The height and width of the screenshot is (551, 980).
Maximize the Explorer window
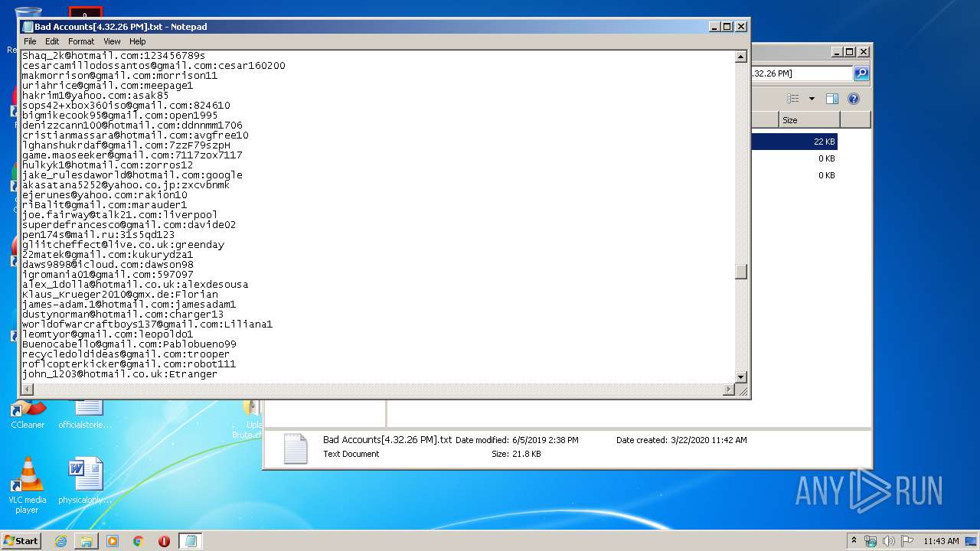tap(850, 52)
